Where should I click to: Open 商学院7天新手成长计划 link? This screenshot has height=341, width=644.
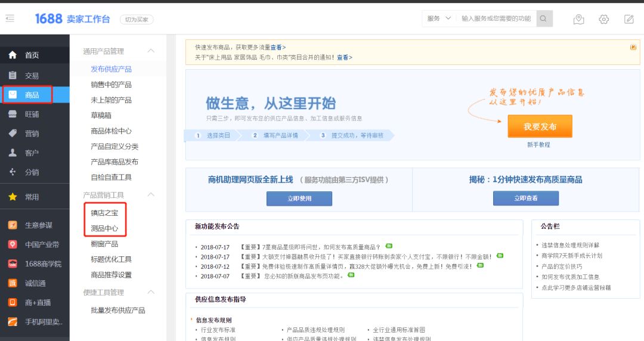coord(572,256)
